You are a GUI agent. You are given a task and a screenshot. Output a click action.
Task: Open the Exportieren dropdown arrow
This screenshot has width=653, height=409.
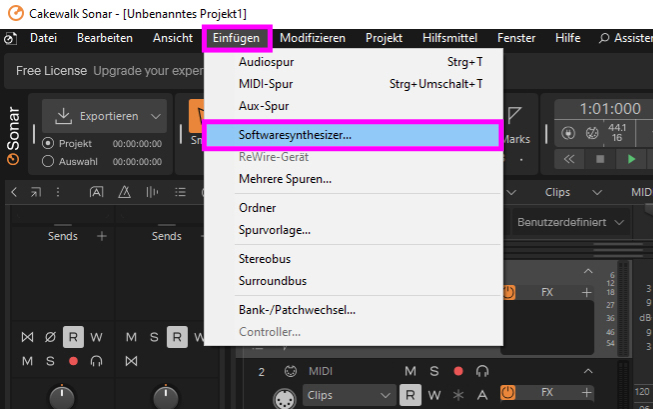[156, 116]
